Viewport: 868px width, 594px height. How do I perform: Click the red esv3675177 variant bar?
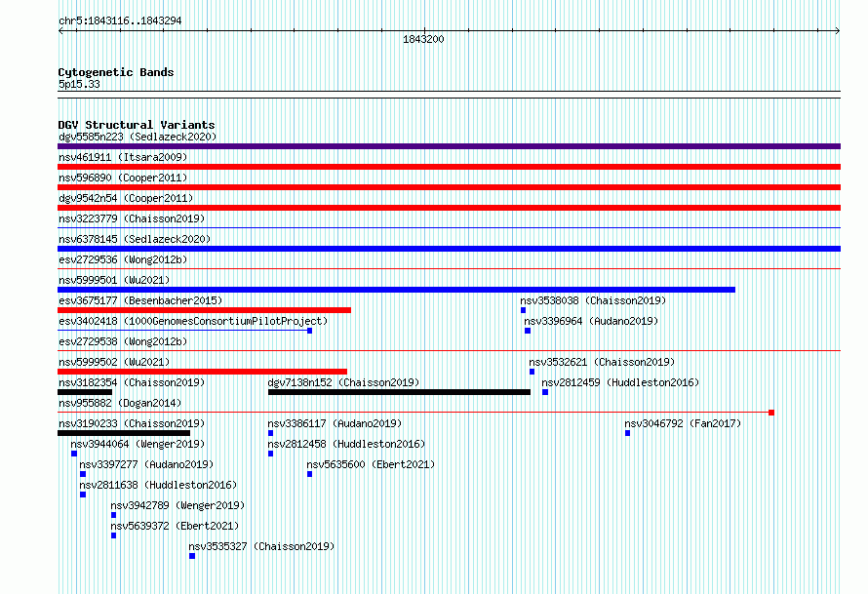(x=204, y=310)
